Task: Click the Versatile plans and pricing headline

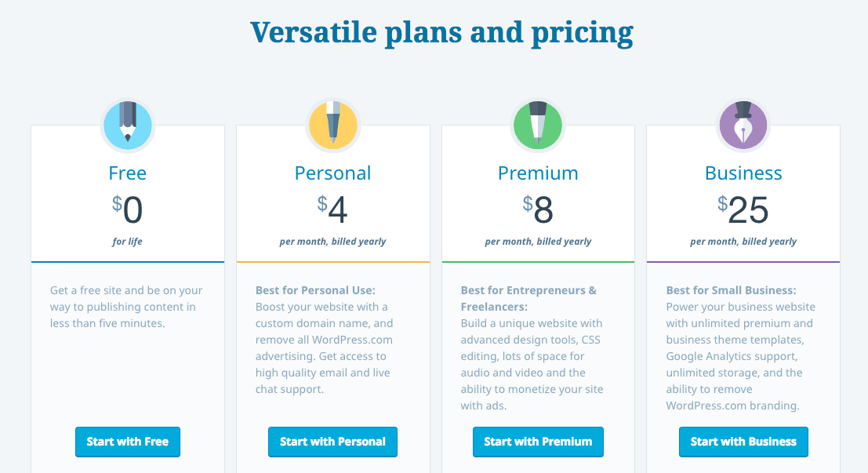Action: (441, 33)
